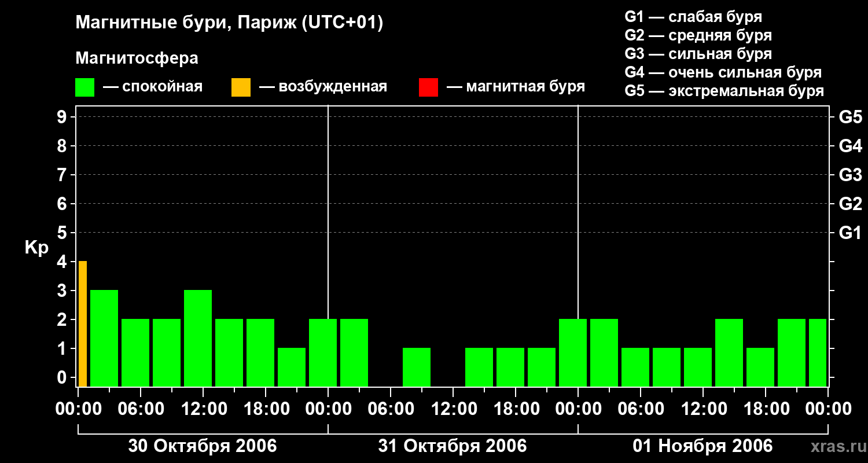This screenshot has width=868, height=463.
Task: Select the orange "возбужденная" legend swatch
Action: pyautogui.click(x=241, y=87)
